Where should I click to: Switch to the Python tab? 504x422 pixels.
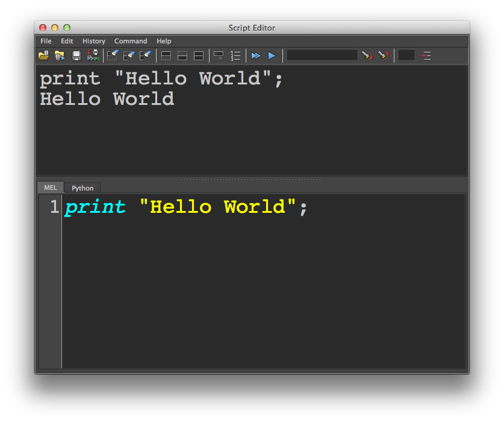point(82,187)
